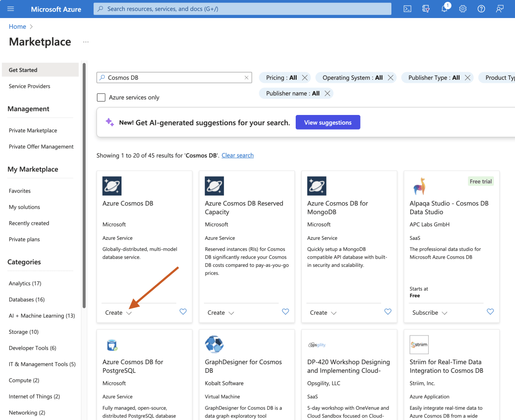Open Private plans
This screenshot has height=420, width=515.
coord(24,239)
